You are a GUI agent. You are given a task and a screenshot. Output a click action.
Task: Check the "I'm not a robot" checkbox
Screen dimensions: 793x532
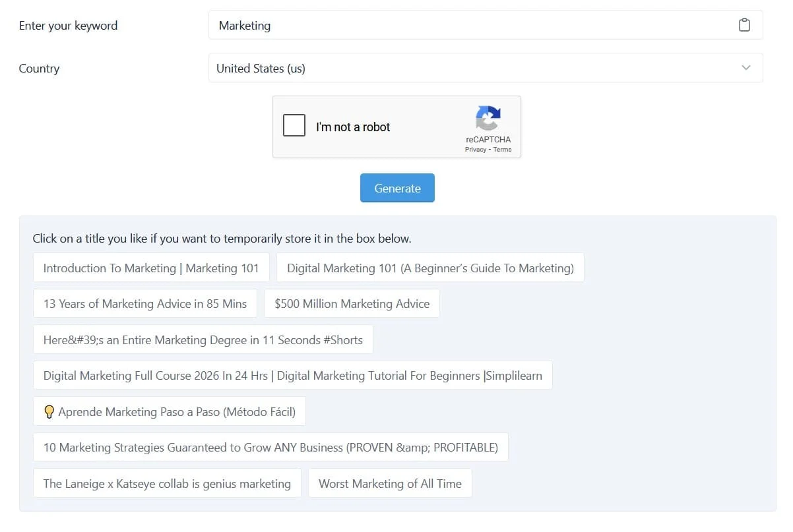pyautogui.click(x=294, y=125)
